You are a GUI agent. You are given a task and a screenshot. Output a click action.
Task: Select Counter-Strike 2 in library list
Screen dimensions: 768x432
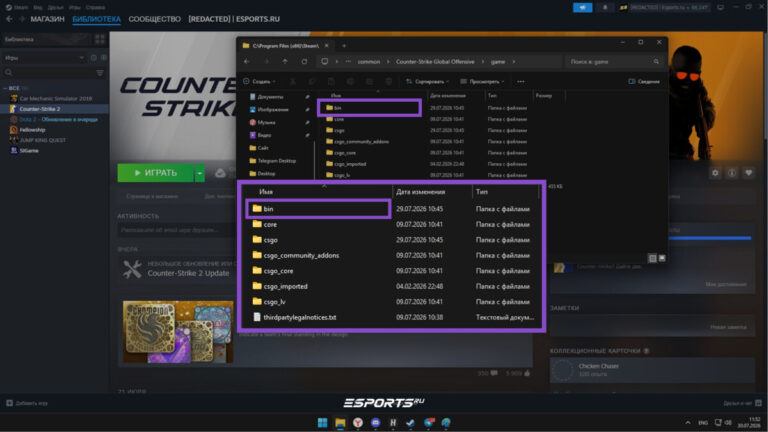tap(54, 109)
